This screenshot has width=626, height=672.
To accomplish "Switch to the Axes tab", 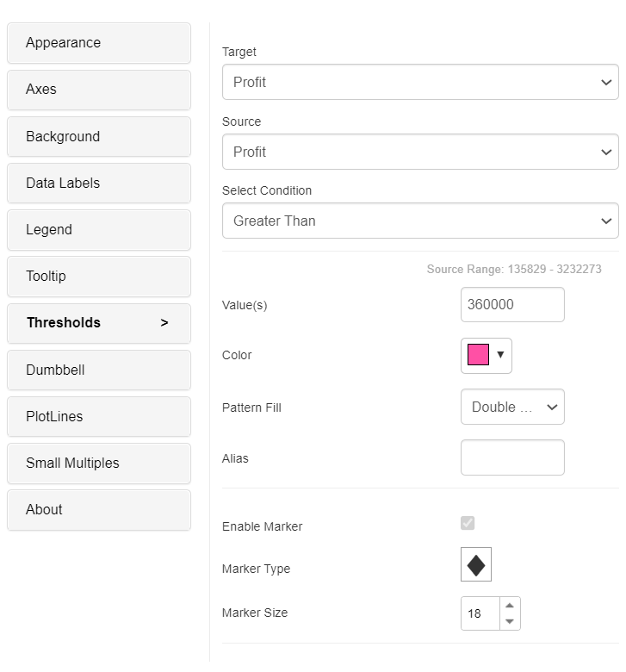I will click(99, 90).
